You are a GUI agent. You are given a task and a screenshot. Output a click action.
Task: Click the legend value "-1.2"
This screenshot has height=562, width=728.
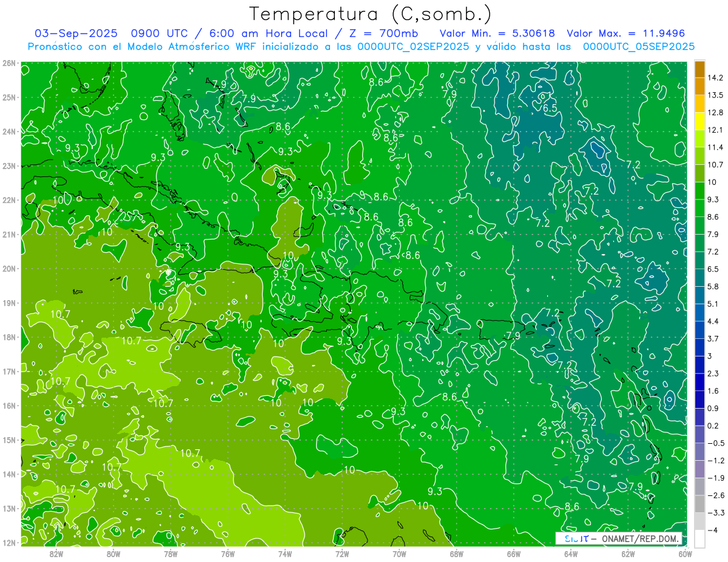[715, 460]
